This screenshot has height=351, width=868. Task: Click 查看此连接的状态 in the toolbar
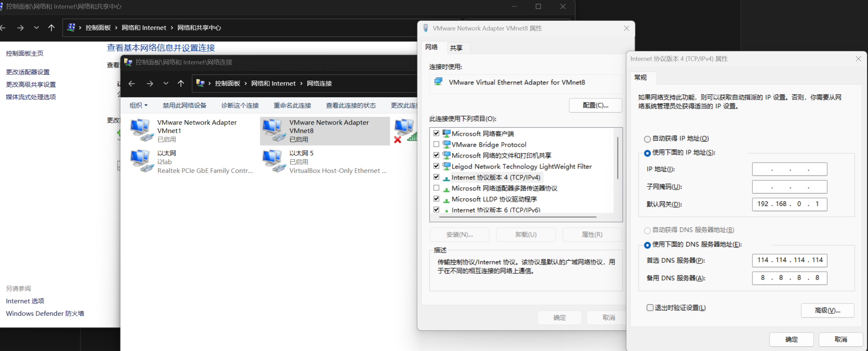(x=351, y=105)
